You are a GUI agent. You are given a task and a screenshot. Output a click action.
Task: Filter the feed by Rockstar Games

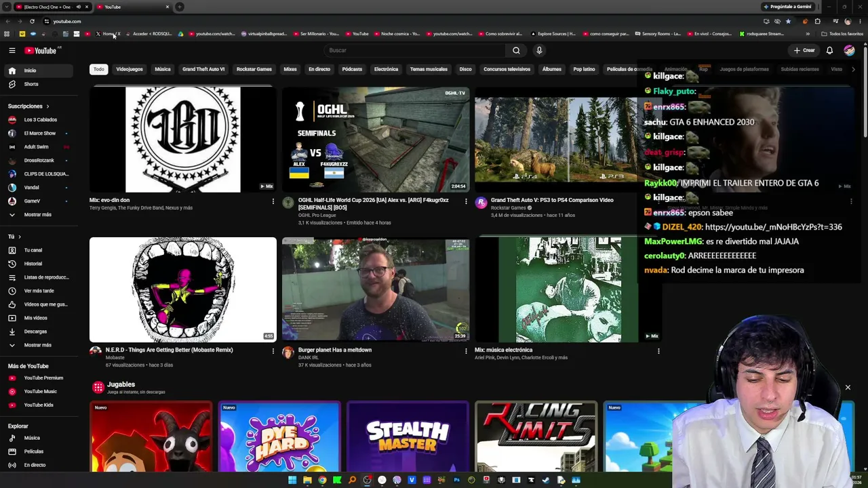(254, 69)
